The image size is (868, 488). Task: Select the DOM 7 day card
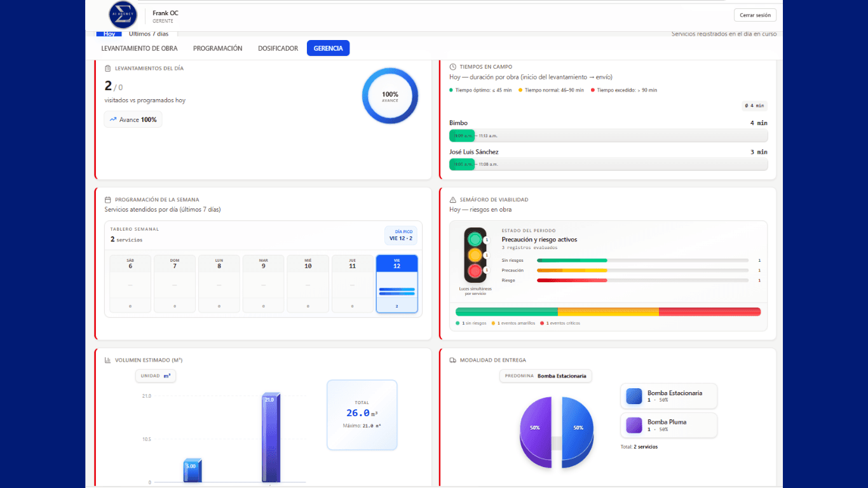tap(175, 284)
